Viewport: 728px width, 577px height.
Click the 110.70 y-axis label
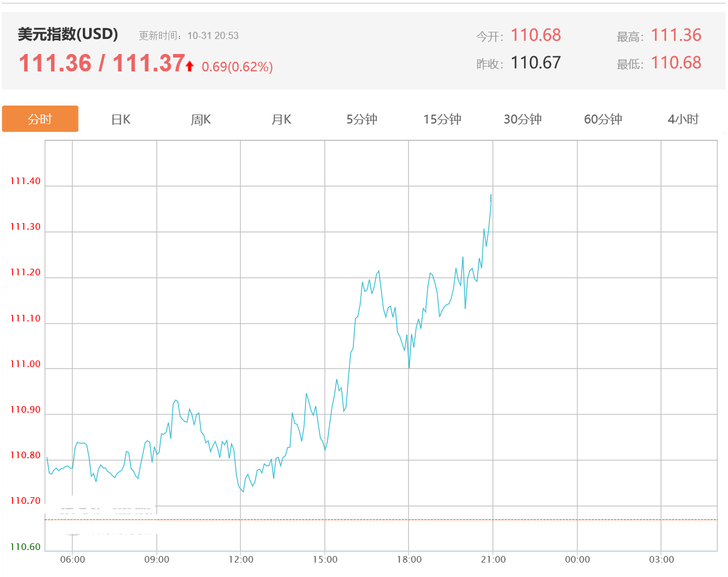pos(25,501)
